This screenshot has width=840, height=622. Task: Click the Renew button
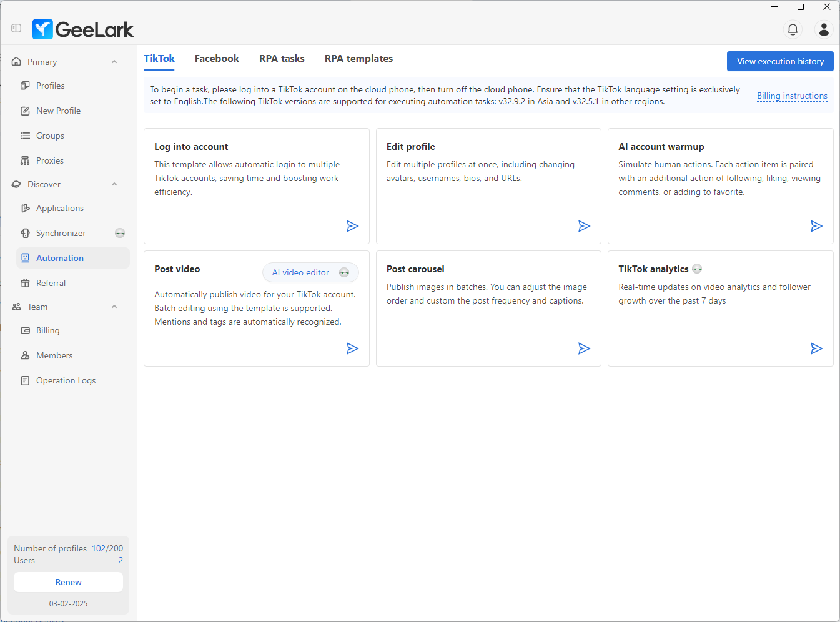(68, 582)
